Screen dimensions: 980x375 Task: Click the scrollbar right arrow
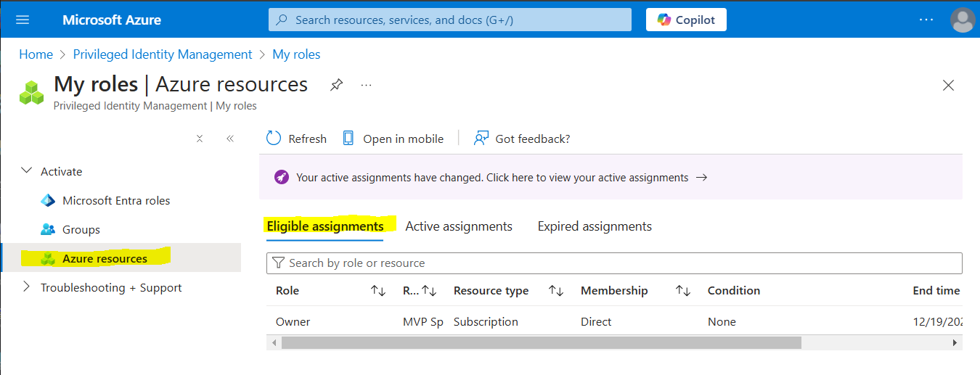pos(955,342)
